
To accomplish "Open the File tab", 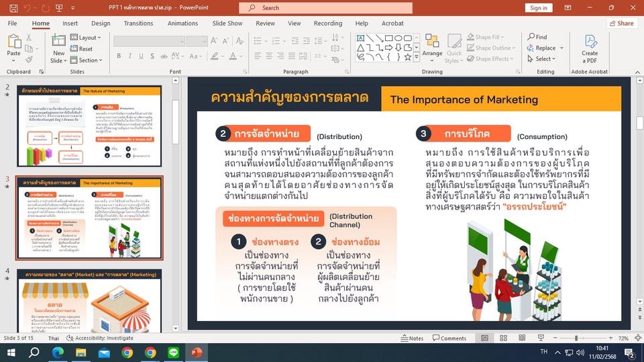I will (12, 24).
